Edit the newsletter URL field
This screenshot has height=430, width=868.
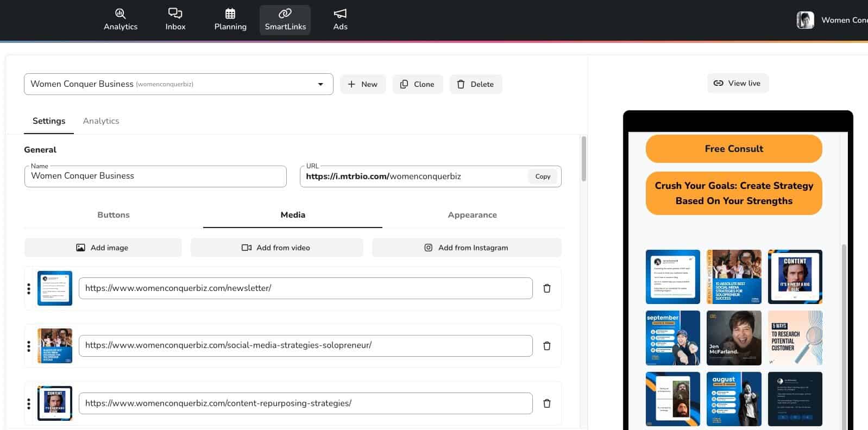[306, 288]
